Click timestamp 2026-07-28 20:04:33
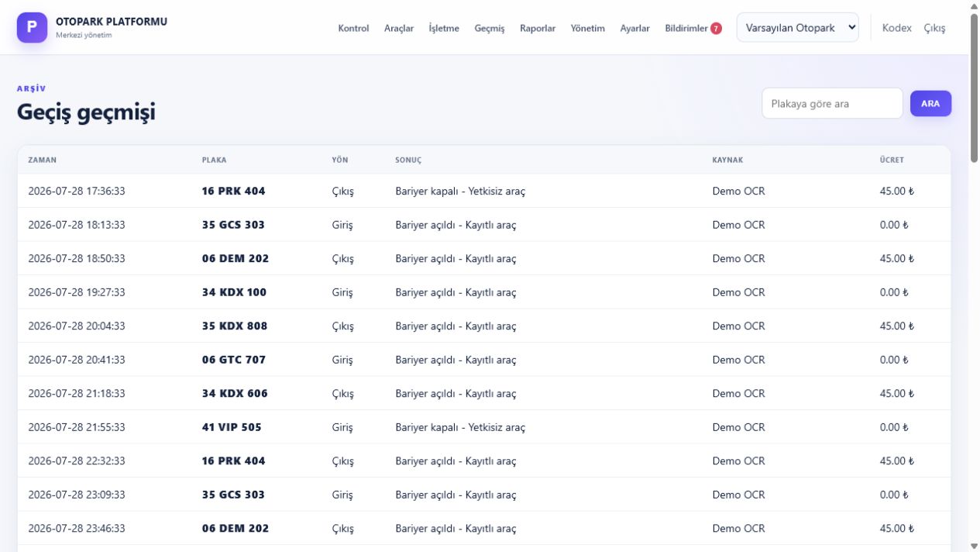The width and height of the screenshot is (980, 552). (x=77, y=326)
